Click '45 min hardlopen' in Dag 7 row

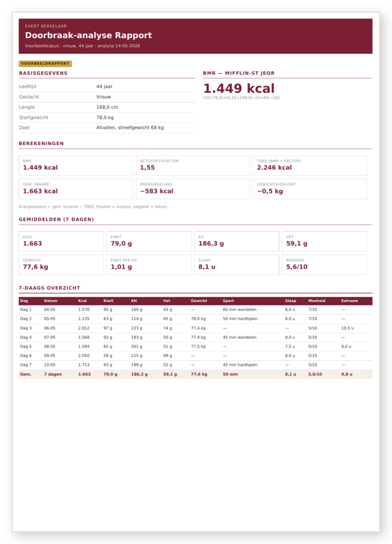click(x=240, y=364)
